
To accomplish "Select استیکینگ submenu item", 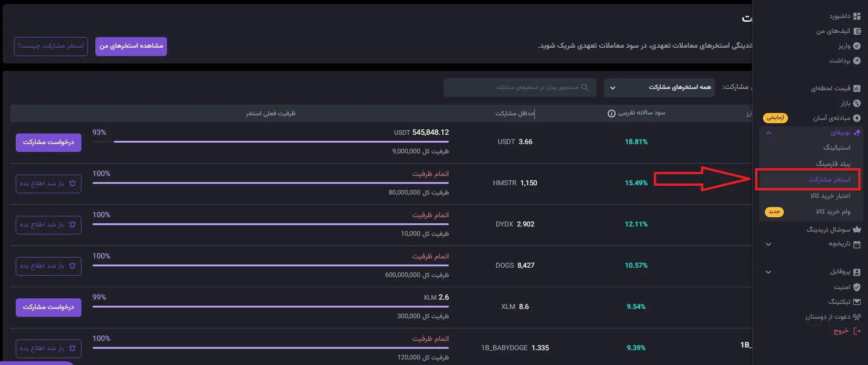I will tap(837, 147).
